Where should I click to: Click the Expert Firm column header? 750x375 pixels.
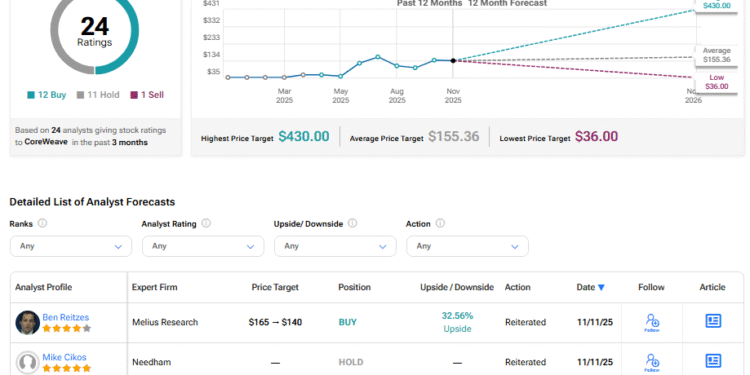coord(154,287)
